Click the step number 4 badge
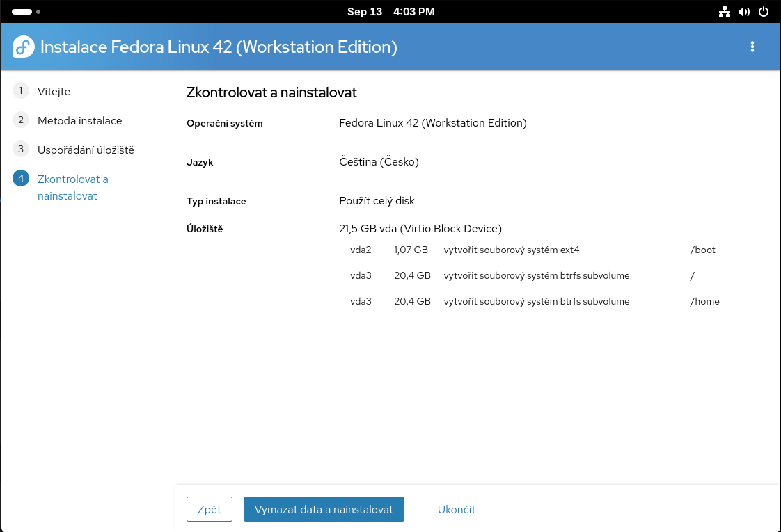 pyautogui.click(x=21, y=178)
